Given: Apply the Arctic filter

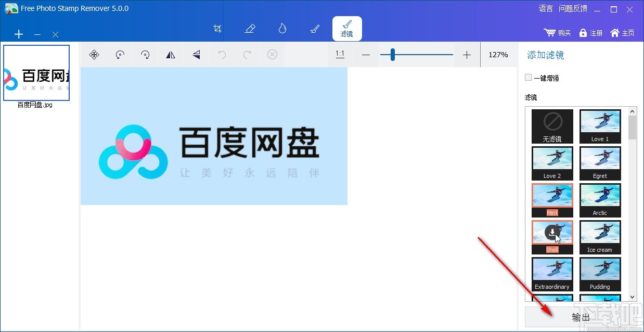Looking at the screenshot, I should 600,200.
